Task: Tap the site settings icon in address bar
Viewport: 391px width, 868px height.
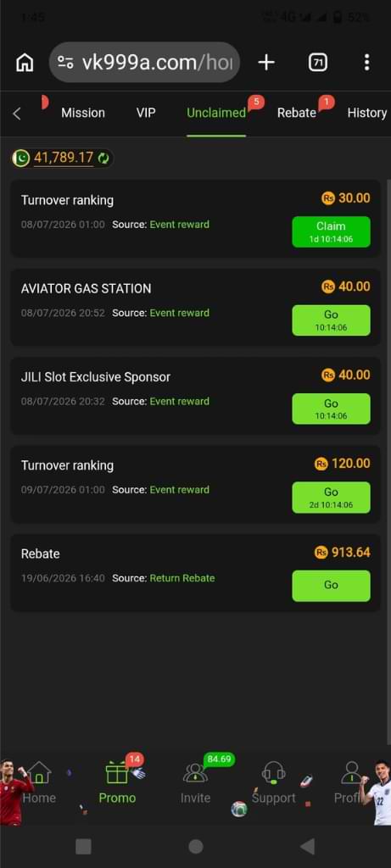Action: click(x=66, y=63)
